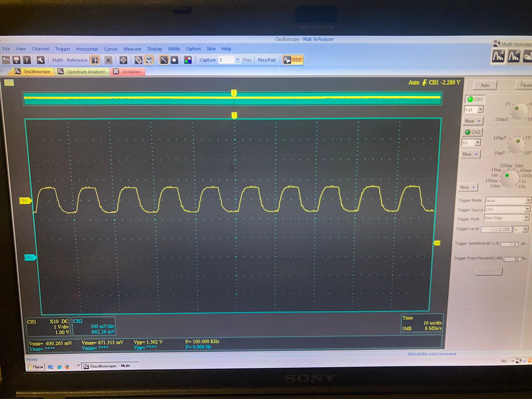Click the save (floppy disk) toolbar icon
The image size is (532, 399).
pyautogui.click(x=16, y=60)
